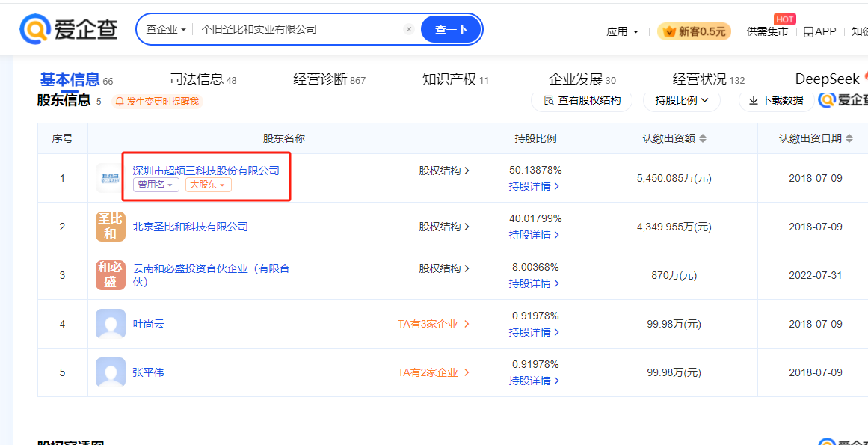The height and width of the screenshot is (445, 868).
Task: Click the search input with company name
Action: [299, 29]
